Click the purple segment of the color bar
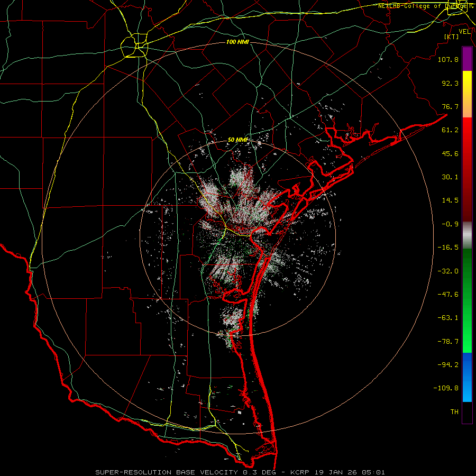The image size is (476, 476). click(467, 59)
